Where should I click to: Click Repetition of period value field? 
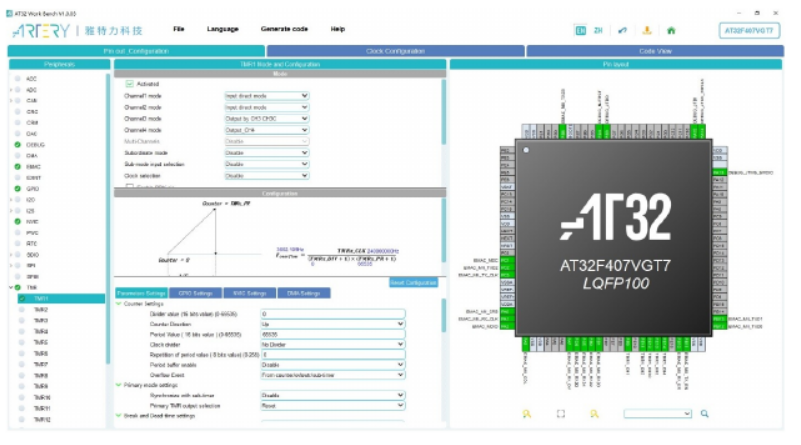[333, 355]
